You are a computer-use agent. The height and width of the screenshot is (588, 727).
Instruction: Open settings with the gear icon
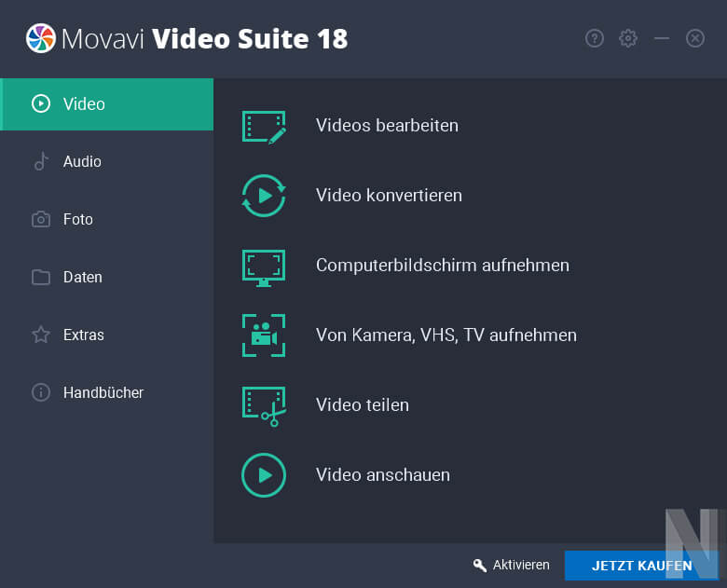click(628, 38)
